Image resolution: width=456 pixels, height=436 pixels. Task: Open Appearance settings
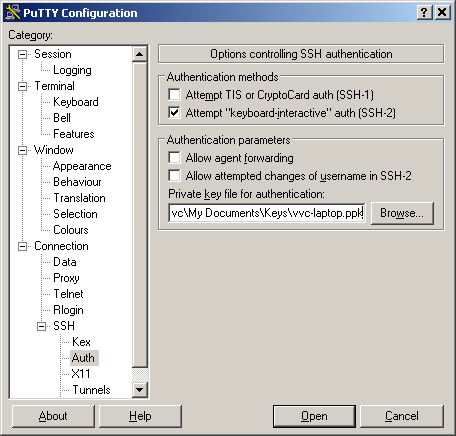tap(82, 166)
